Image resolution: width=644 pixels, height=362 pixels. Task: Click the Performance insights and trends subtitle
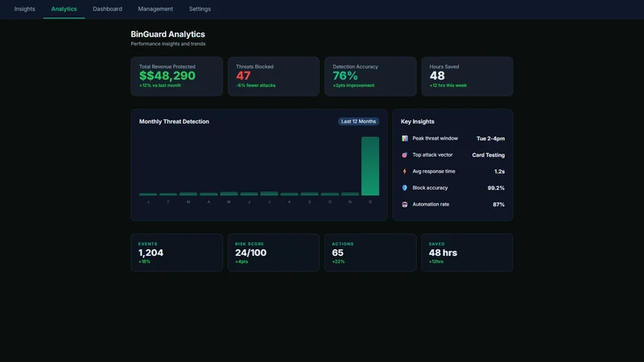168,44
